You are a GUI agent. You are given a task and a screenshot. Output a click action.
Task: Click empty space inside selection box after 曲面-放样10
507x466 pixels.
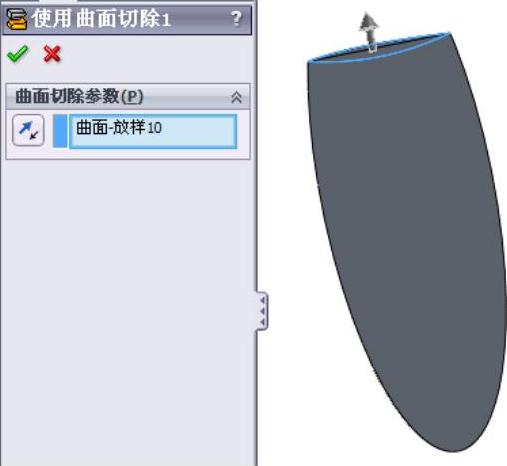tap(198, 131)
